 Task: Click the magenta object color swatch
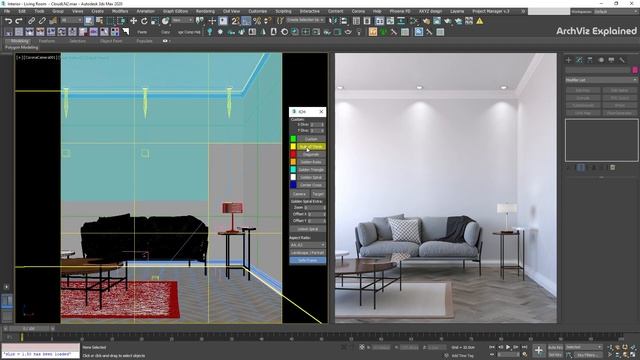click(635, 70)
